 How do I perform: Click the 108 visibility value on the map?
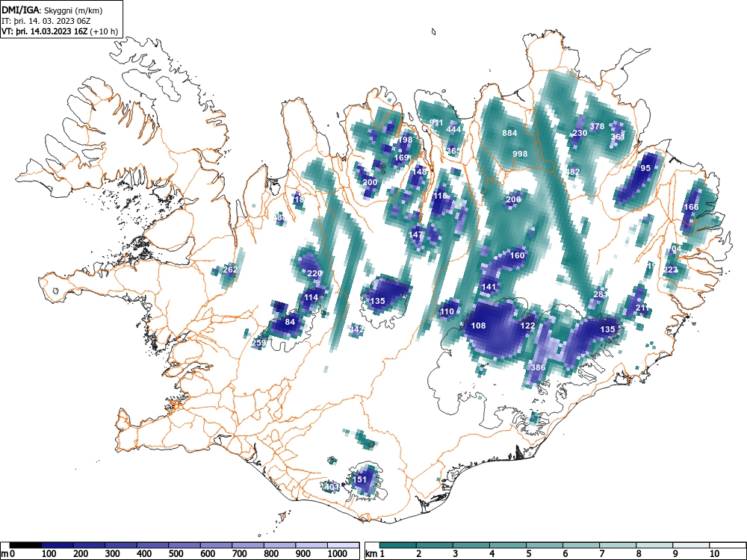478,326
